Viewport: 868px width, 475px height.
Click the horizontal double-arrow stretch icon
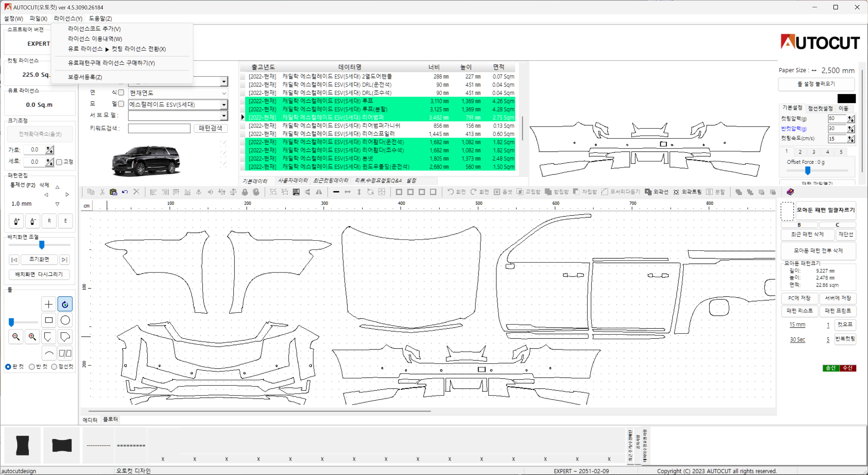tap(347, 192)
